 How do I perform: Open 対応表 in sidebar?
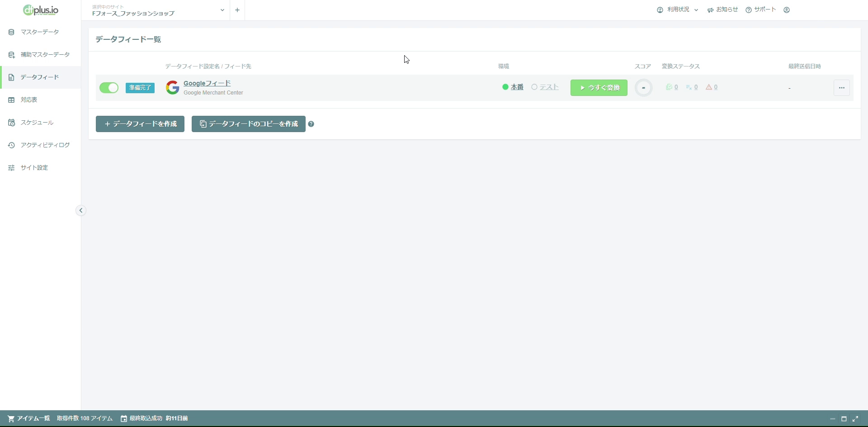pos(40,100)
